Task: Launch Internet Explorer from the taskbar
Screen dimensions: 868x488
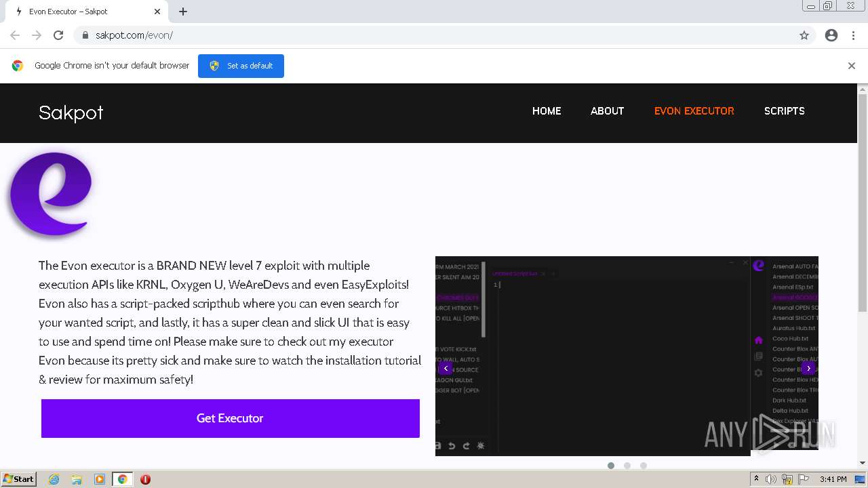Action: click(54, 479)
